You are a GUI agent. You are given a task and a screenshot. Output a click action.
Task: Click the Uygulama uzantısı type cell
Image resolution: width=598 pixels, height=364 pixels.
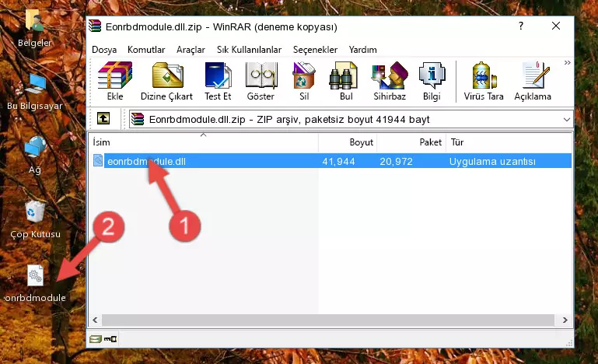tap(492, 162)
